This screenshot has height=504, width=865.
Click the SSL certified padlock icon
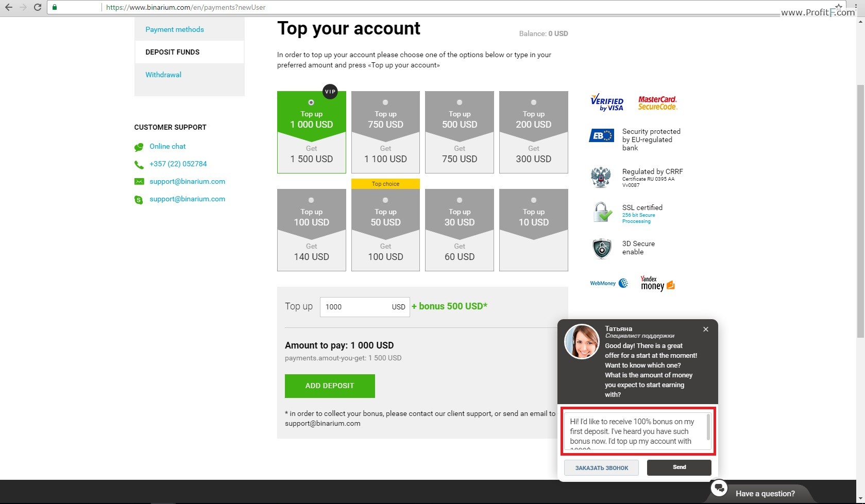(602, 212)
